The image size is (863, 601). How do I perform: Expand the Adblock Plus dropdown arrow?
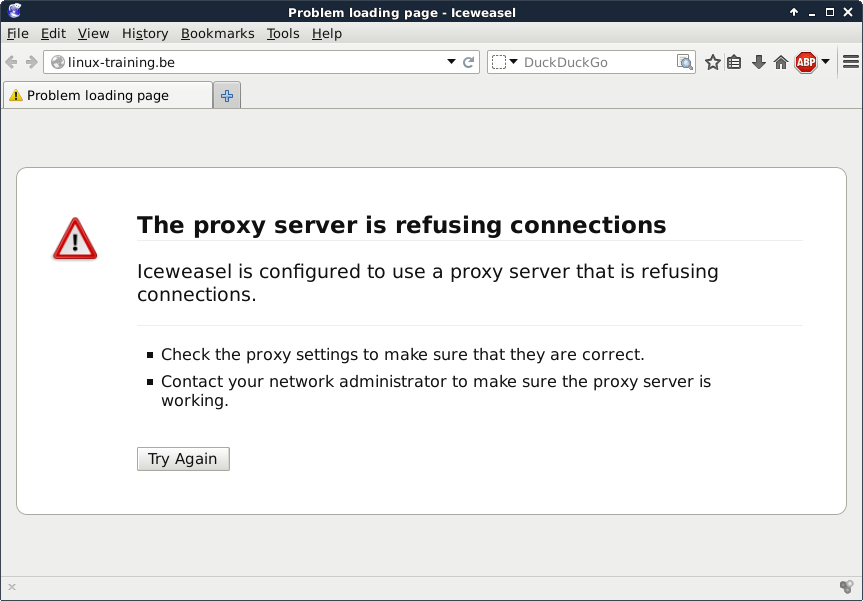(826, 62)
